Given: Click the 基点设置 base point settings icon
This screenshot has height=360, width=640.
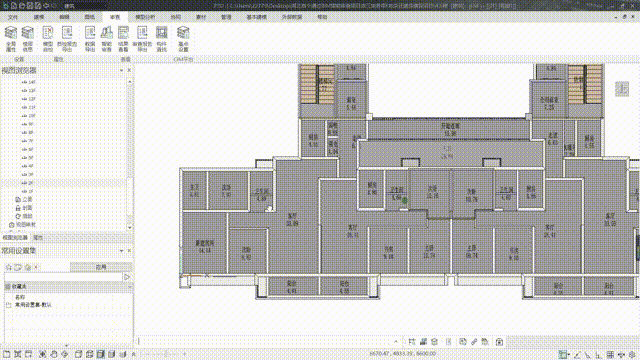Looking at the screenshot, I should point(183,38).
